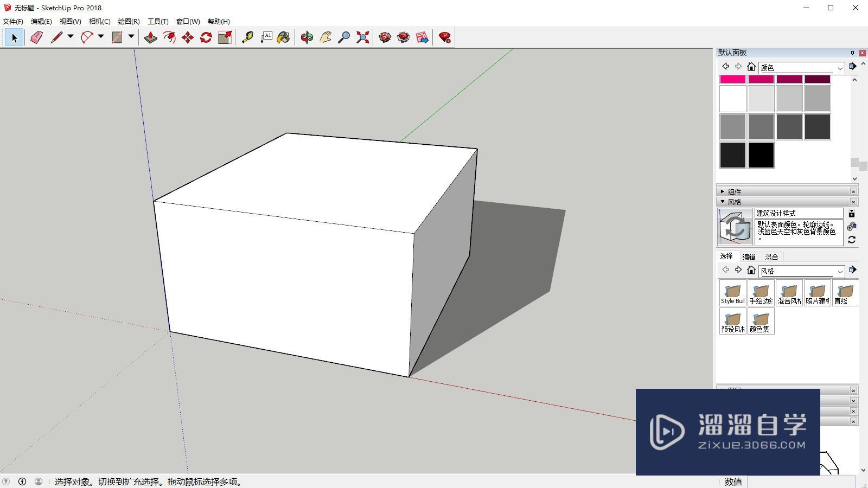Pick the Eraser tool

(36, 37)
